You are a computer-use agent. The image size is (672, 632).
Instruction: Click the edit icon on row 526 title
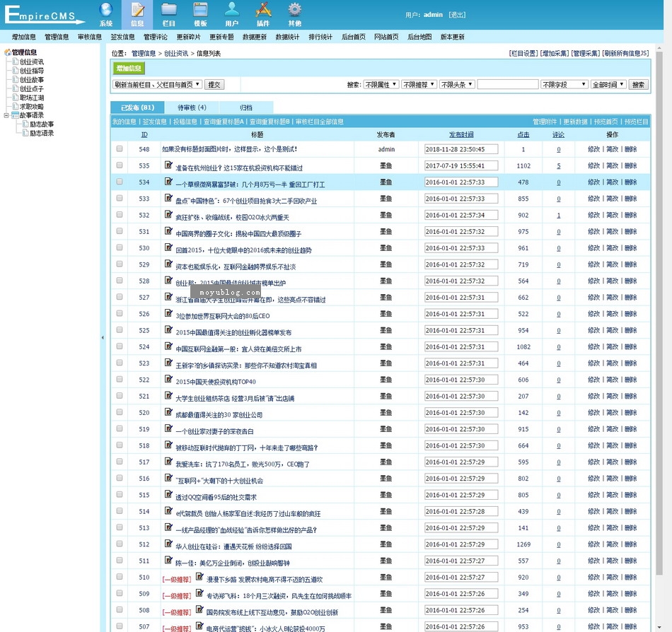point(168,313)
